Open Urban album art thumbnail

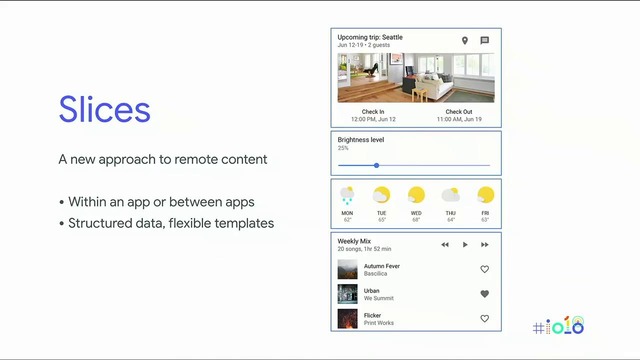347,294
